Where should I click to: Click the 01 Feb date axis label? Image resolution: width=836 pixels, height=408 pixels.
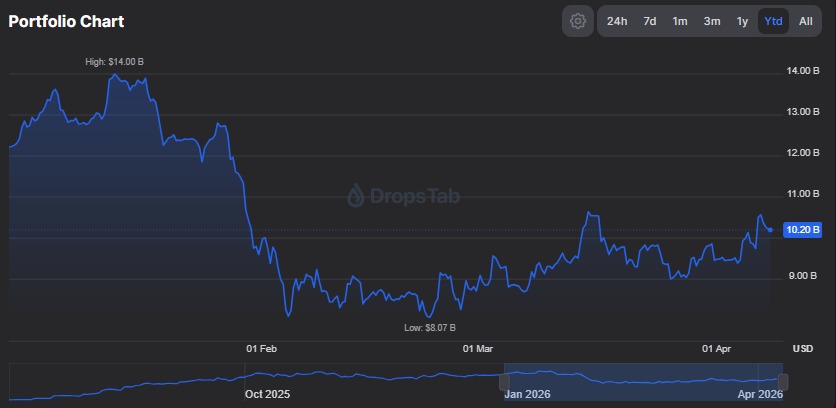pos(261,349)
